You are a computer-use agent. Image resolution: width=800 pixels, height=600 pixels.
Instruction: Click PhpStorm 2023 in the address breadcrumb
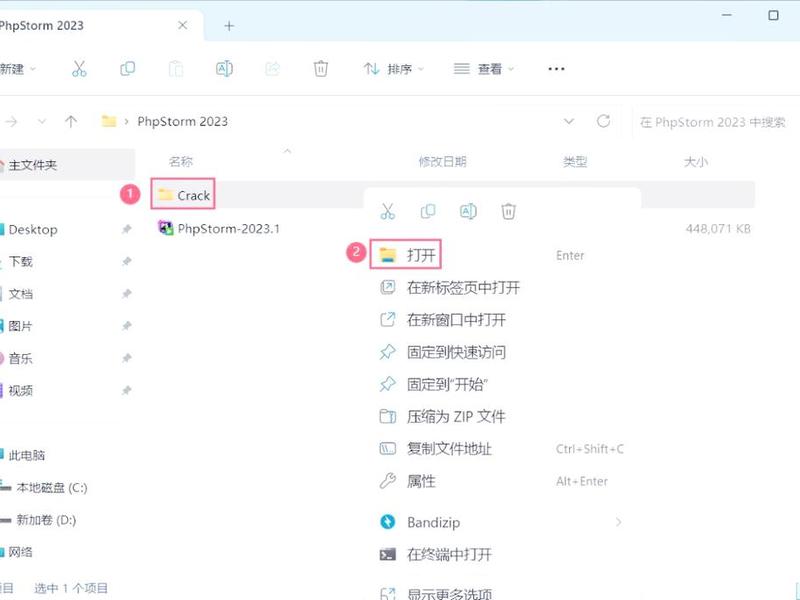pyautogui.click(x=182, y=121)
